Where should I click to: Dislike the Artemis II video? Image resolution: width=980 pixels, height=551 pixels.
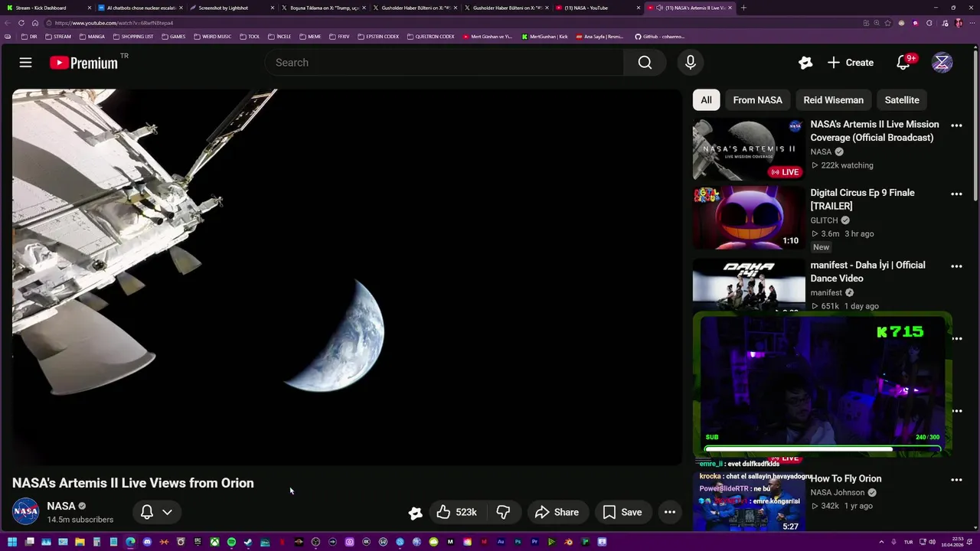503,512
